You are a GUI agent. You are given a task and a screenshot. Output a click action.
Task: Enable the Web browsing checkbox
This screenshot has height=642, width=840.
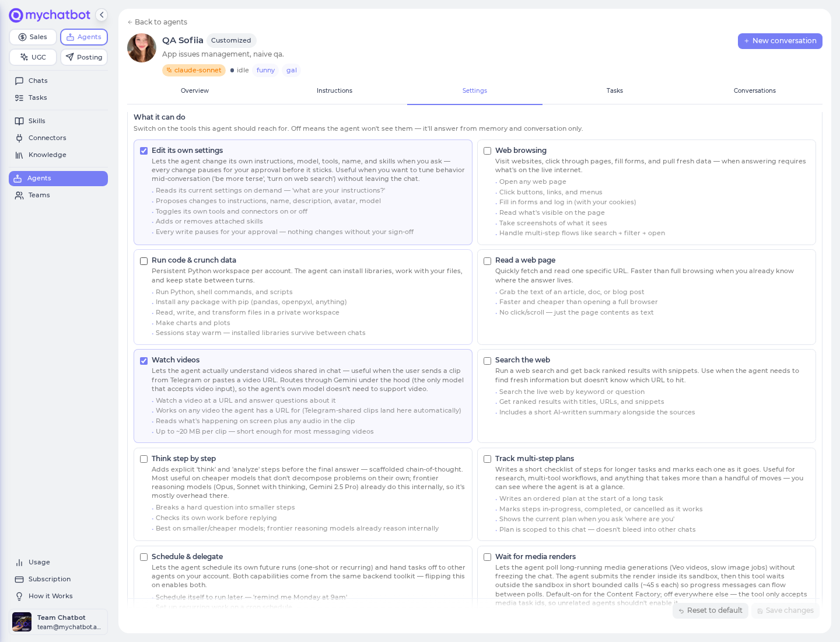click(x=488, y=151)
